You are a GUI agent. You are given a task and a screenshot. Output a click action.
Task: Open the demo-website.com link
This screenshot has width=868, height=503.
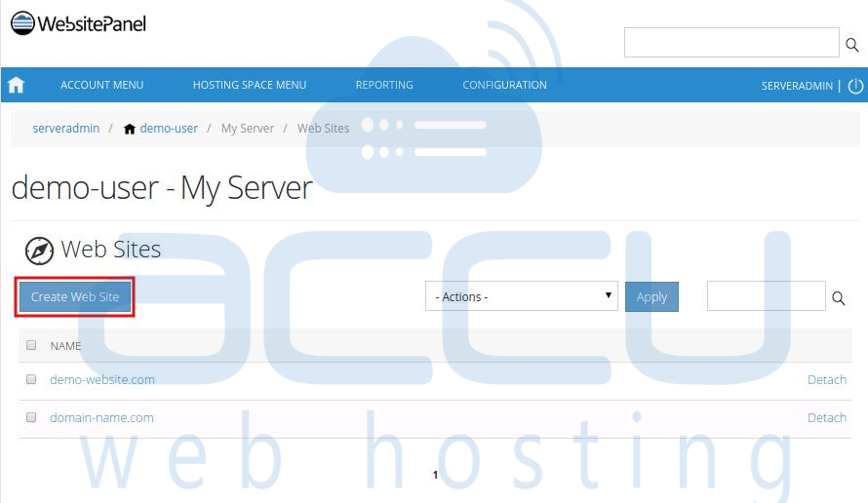coord(102,379)
